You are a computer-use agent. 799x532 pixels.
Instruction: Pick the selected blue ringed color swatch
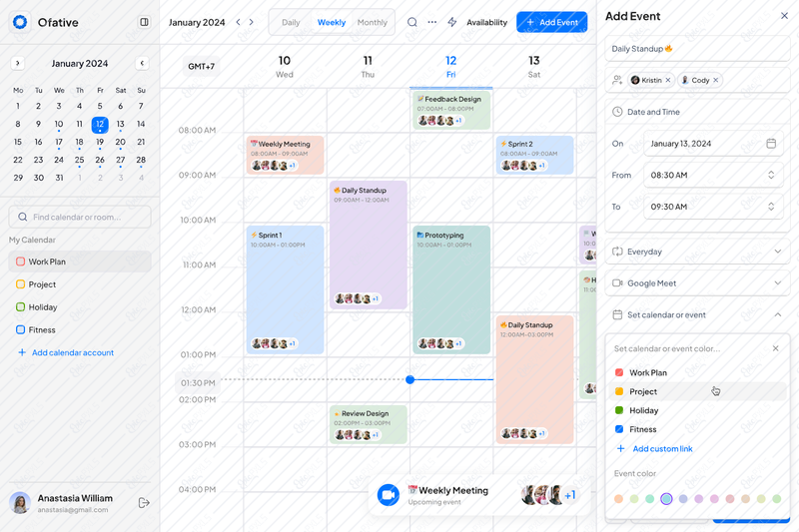pos(666,499)
